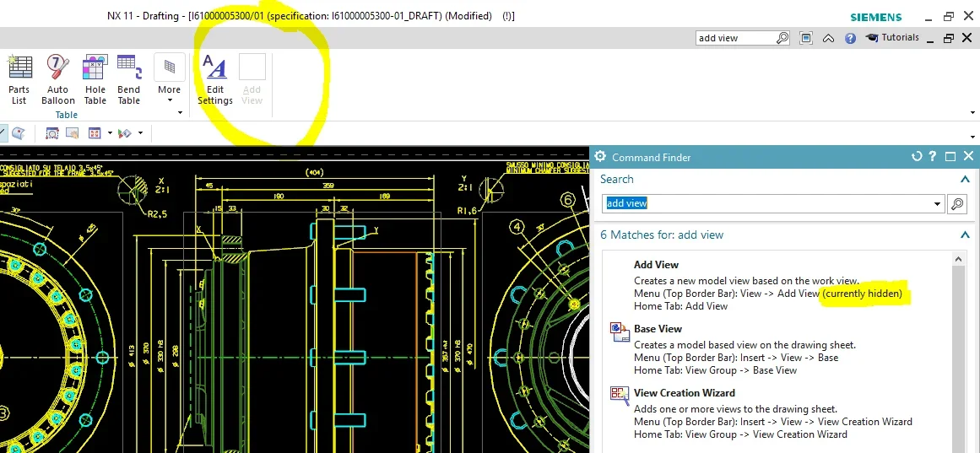Click the Command Finder search magnifier button

point(957,203)
